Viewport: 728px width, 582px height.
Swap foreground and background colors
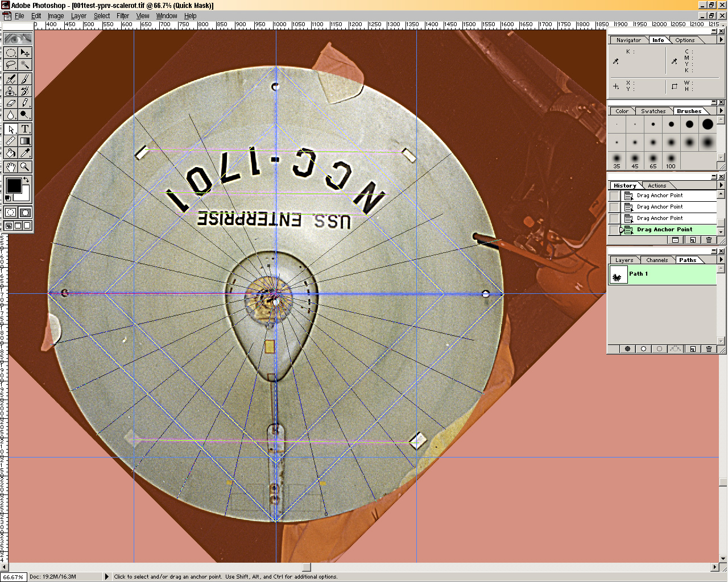(x=26, y=180)
